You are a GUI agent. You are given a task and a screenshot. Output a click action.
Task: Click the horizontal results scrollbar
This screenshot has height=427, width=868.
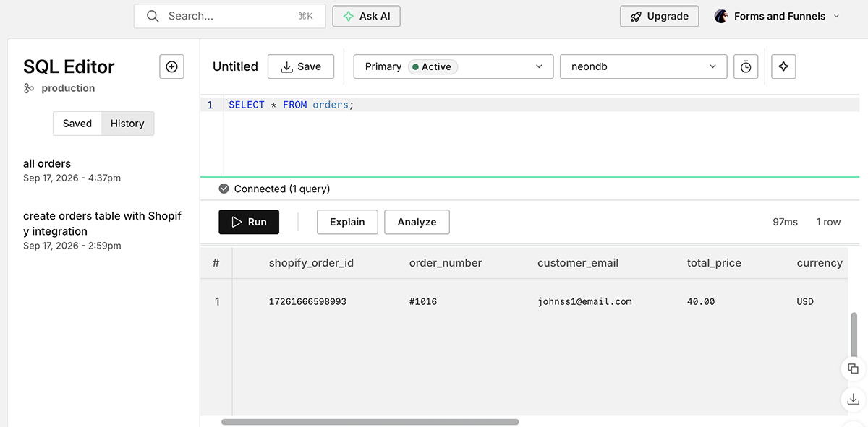pyautogui.click(x=370, y=422)
